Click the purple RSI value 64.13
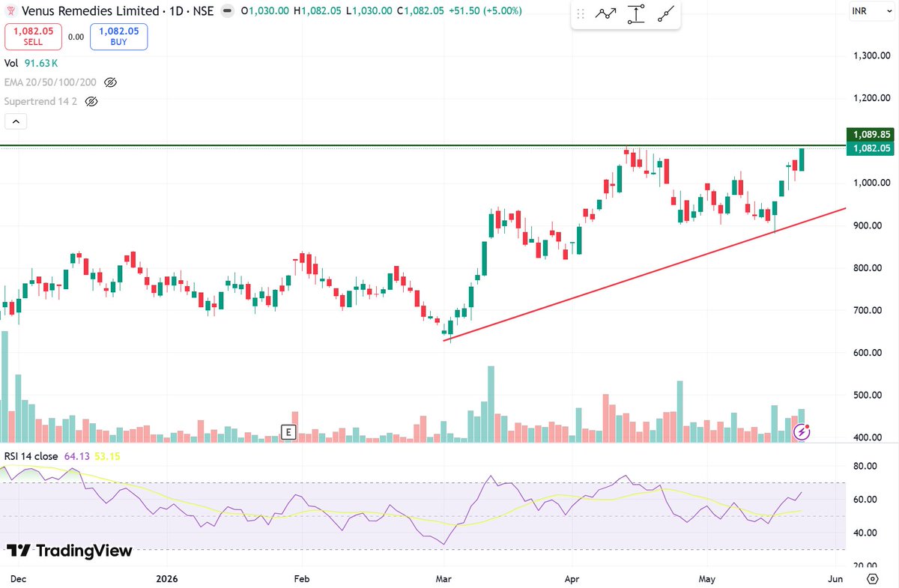The width and height of the screenshot is (899, 588). [x=77, y=455]
